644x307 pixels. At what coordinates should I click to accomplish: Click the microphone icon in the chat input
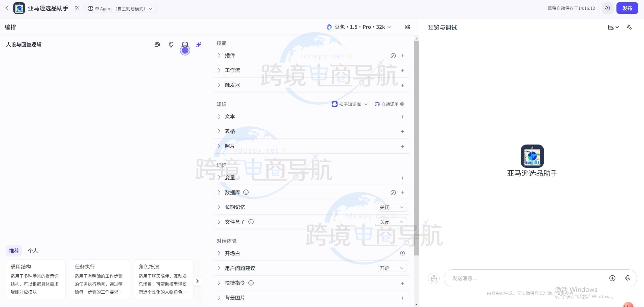click(x=627, y=278)
